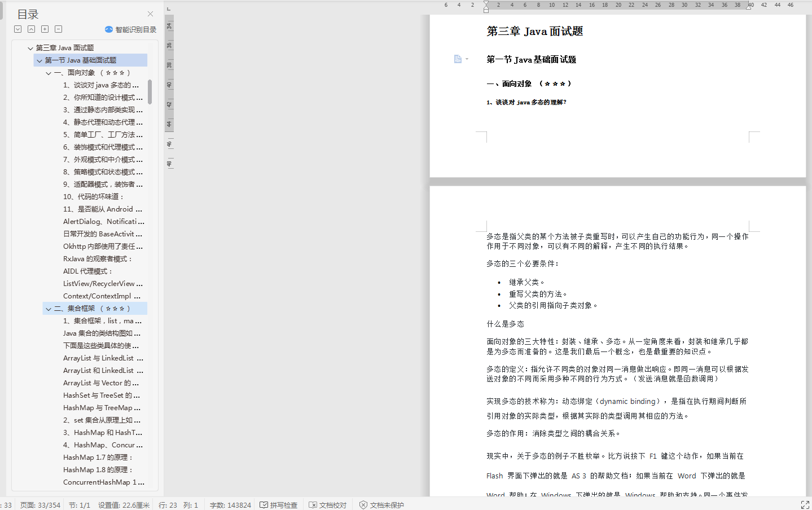The height and width of the screenshot is (510, 812).
Task: Select 8、策略模式和状态模式 in outline
Action: tap(103, 172)
